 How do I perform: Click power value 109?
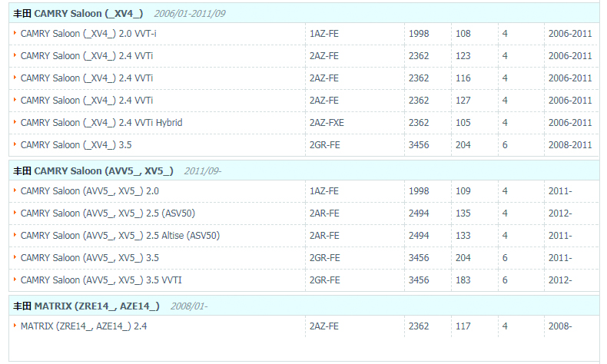(x=463, y=191)
